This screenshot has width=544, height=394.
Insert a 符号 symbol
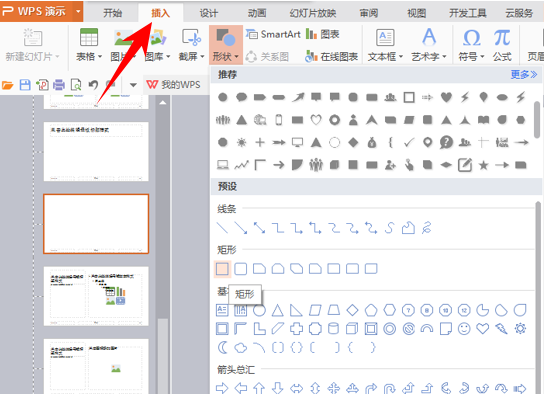tap(471, 44)
